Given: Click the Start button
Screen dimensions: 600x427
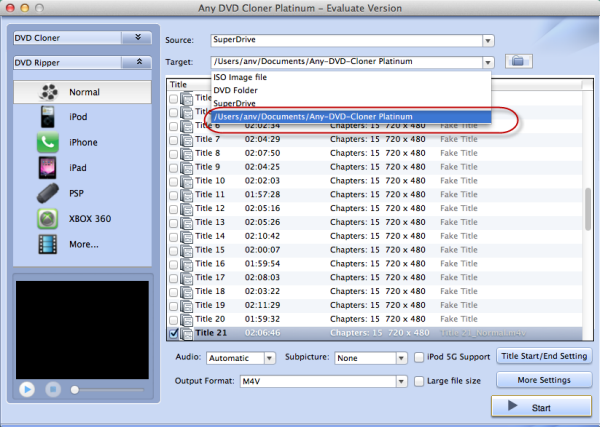Looking at the screenshot, I should (541, 407).
